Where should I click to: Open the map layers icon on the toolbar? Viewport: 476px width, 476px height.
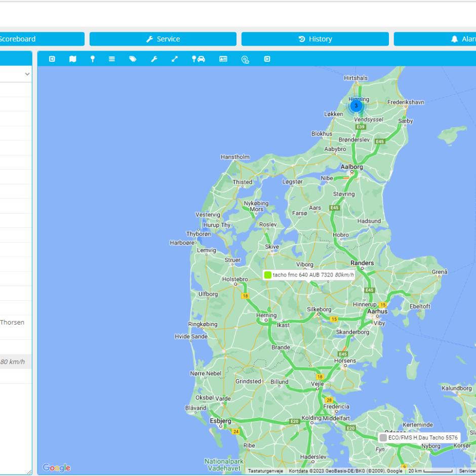(x=72, y=59)
